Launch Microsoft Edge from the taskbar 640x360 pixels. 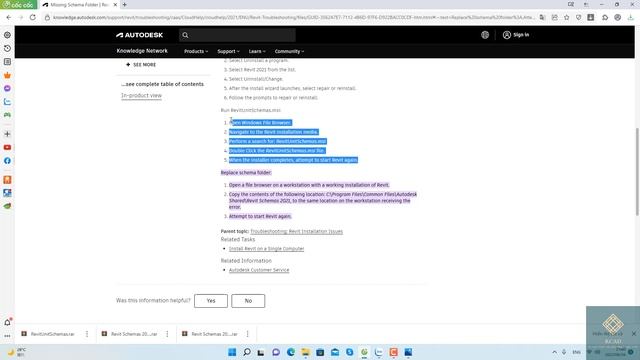(291, 352)
